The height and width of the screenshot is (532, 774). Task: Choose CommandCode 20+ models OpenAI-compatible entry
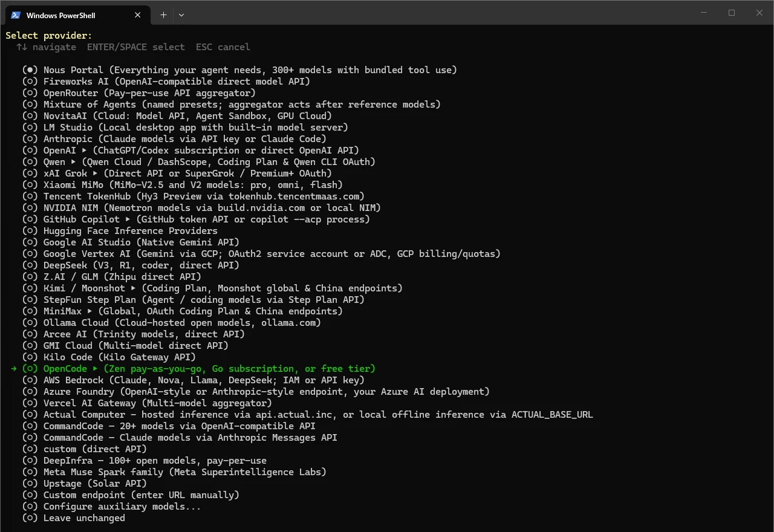click(x=169, y=426)
